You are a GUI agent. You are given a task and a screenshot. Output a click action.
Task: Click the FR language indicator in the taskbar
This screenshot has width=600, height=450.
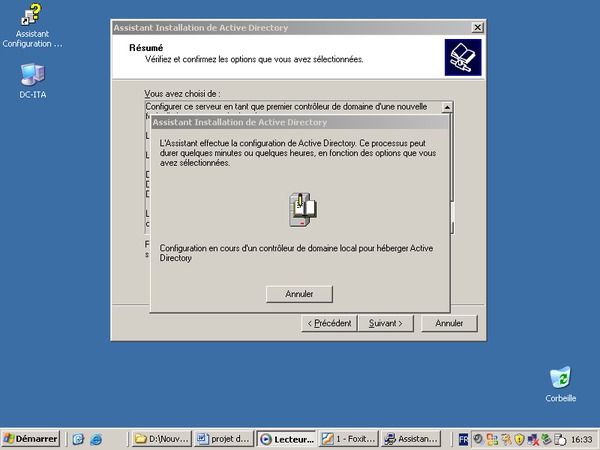coord(463,439)
